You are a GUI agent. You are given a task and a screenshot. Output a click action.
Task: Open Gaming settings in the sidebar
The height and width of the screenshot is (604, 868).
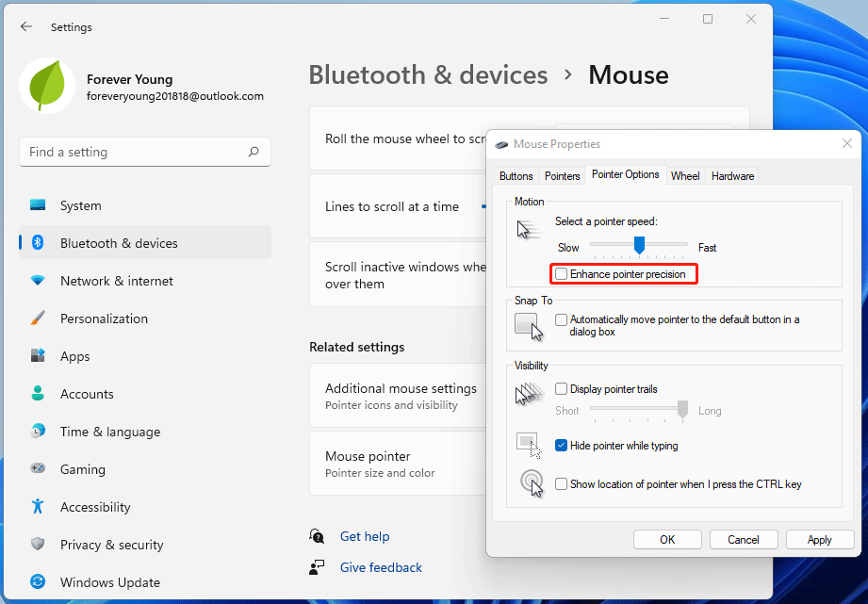145,469
